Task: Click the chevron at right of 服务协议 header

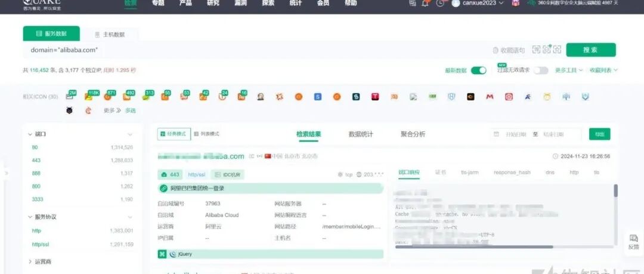Action: click(x=130, y=217)
